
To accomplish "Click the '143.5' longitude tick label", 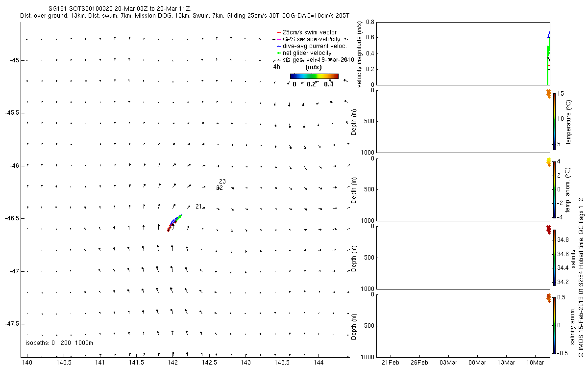I will (282, 362).
